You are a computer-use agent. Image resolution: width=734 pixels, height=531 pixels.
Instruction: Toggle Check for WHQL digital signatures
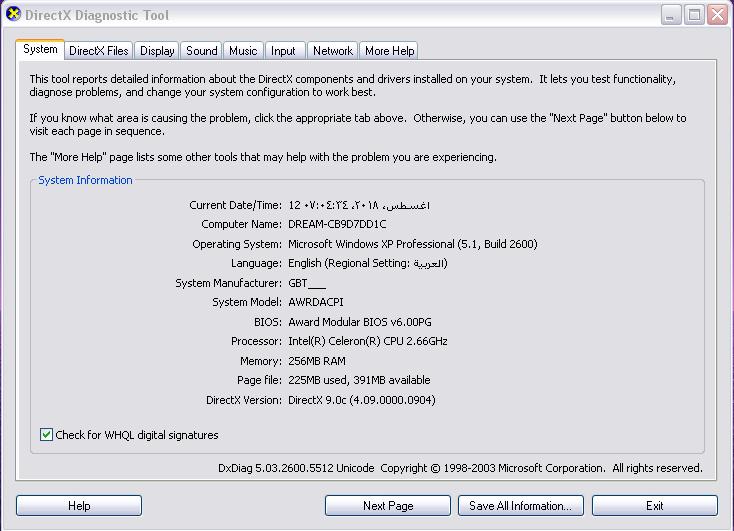(46, 435)
